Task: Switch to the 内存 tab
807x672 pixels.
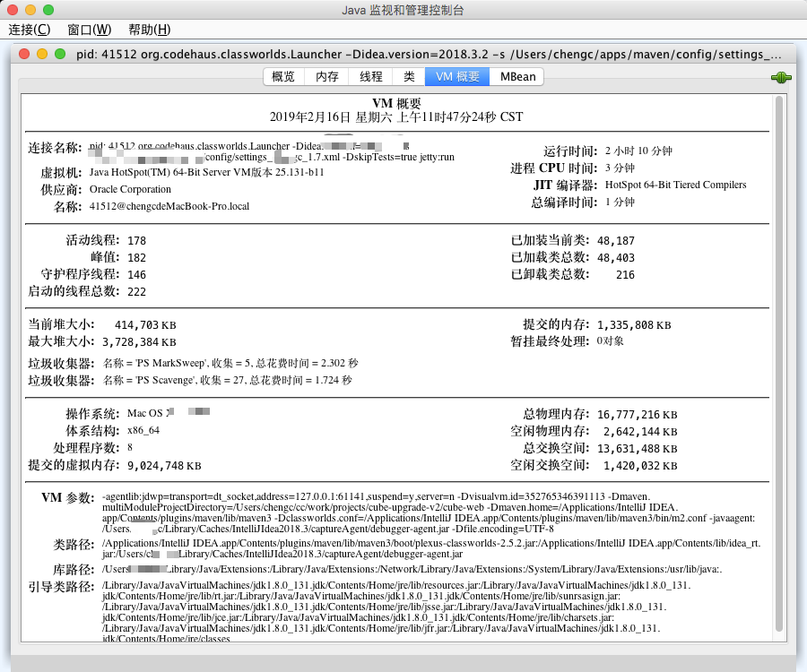Action: click(x=327, y=77)
